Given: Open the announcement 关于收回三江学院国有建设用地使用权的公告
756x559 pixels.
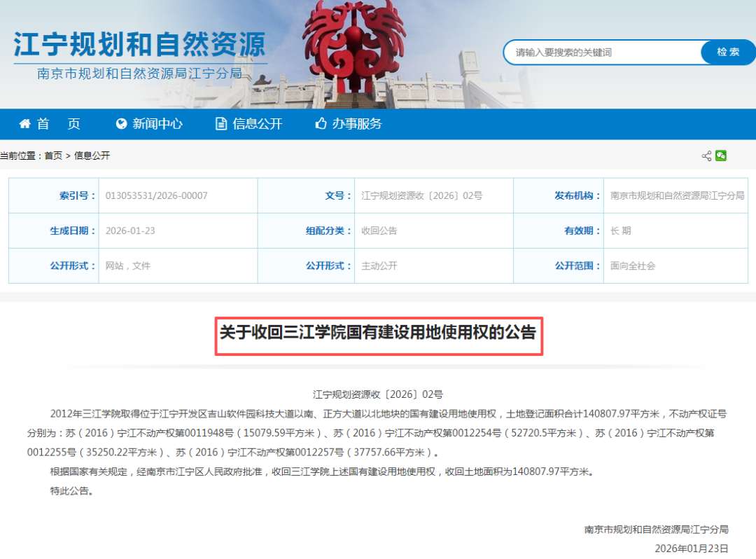Looking at the screenshot, I should click(378, 335).
